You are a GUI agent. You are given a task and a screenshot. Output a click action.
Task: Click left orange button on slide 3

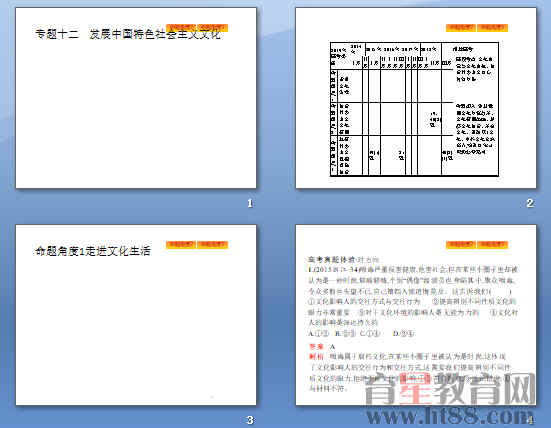181,245
